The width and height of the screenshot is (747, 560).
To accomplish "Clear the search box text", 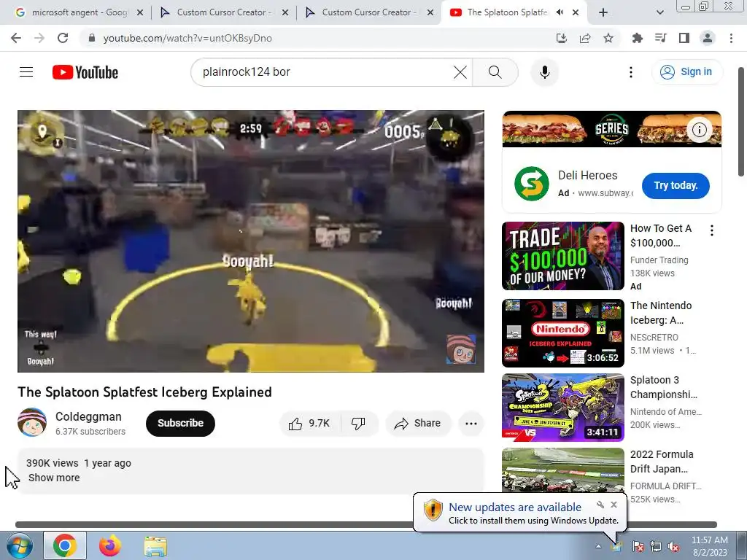I will point(460,72).
